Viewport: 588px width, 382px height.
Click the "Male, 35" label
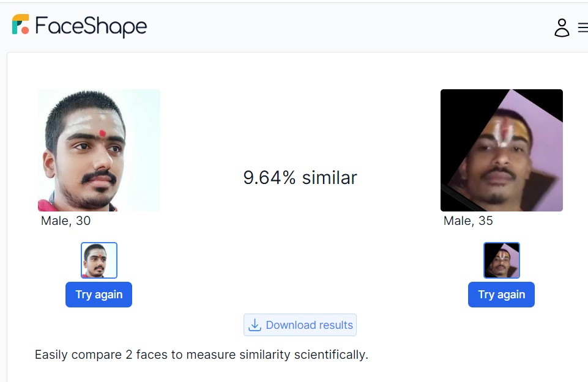coord(468,221)
